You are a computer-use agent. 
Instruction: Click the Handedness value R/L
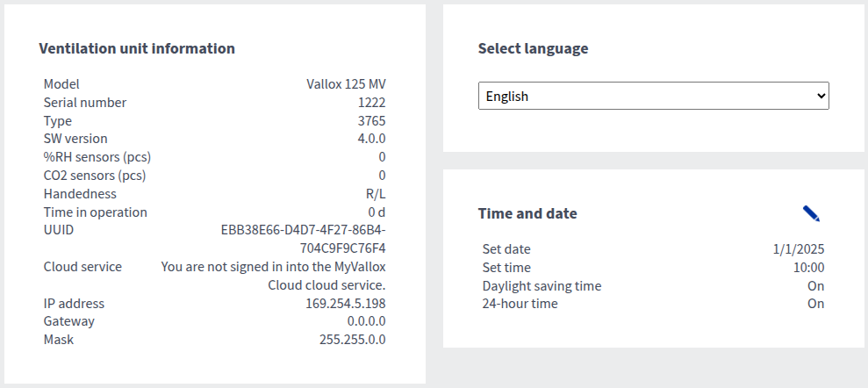(375, 194)
